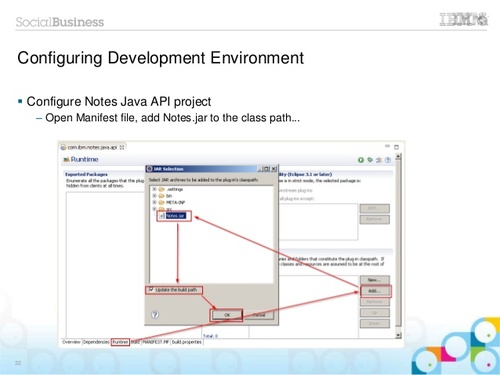Expand the bin folder node

[x=154, y=196]
